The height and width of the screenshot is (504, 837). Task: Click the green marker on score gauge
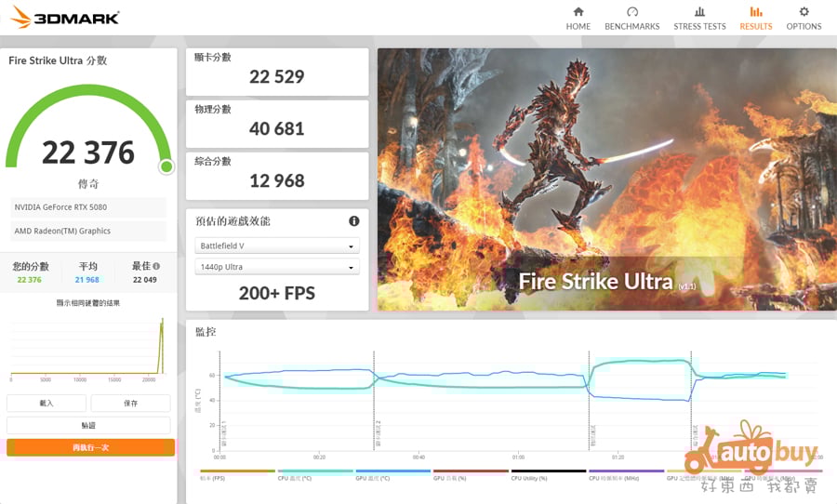(166, 166)
